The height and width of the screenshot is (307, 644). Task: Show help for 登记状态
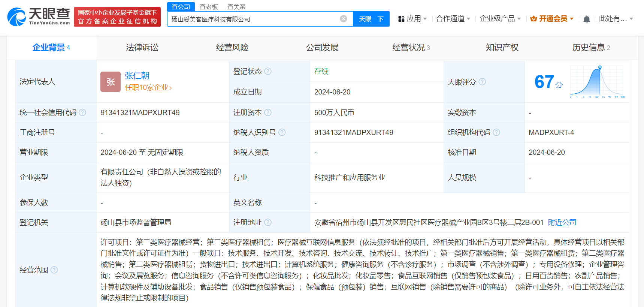[268, 71]
